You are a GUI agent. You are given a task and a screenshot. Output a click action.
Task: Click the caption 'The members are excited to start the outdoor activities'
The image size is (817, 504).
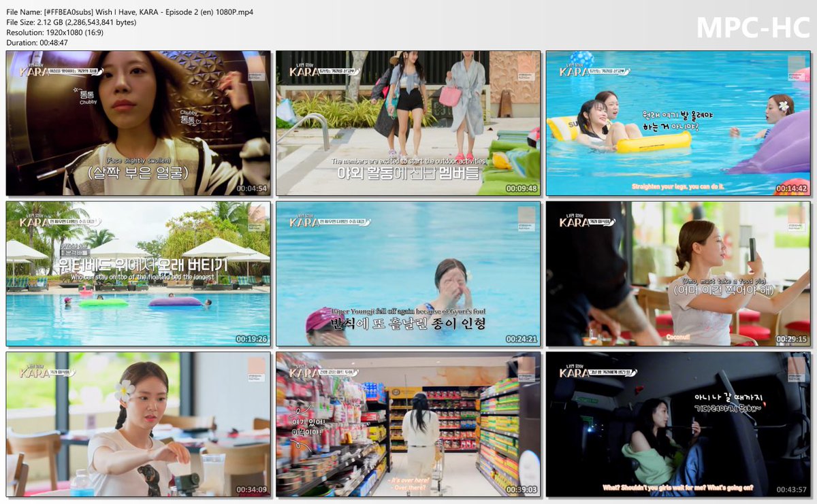[x=409, y=161]
